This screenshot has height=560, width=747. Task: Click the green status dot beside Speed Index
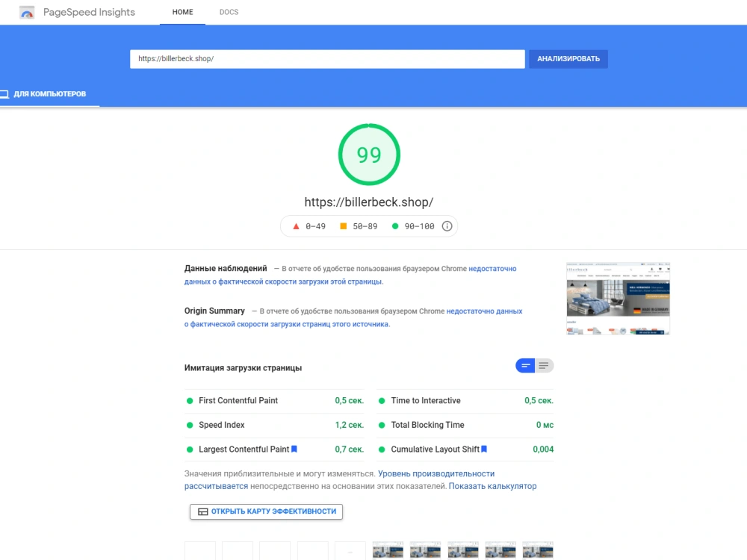pyautogui.click(x=190, y=425)
